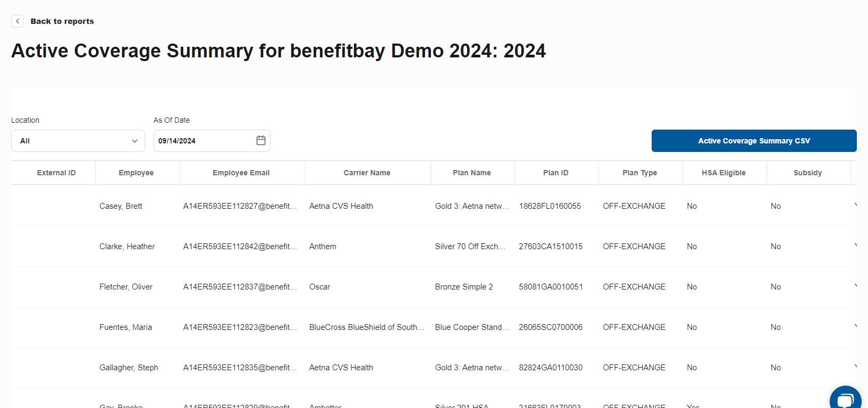
Task: Click carrier Oscar cell
Action: coord(319,287)
